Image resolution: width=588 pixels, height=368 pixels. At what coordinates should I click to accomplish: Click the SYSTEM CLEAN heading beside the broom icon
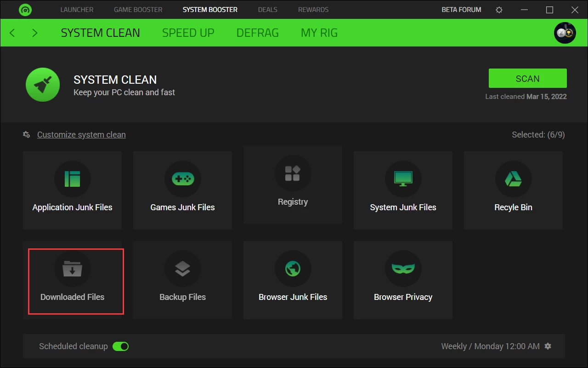(x=115, y=80)
